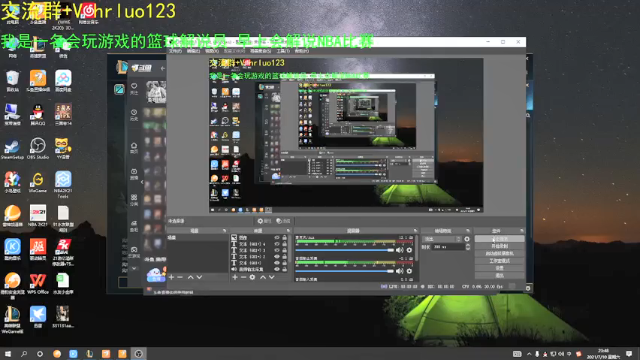Hide the 文本 (GDI+) 4 source
This screenshot has width=640, height=360.
click(277, 244)
